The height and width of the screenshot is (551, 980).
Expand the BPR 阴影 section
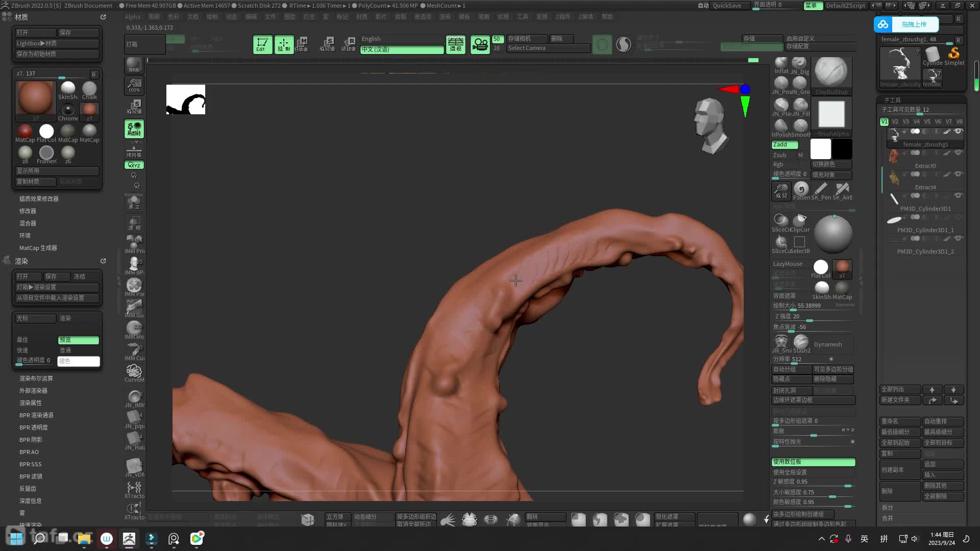coord(31,439)
